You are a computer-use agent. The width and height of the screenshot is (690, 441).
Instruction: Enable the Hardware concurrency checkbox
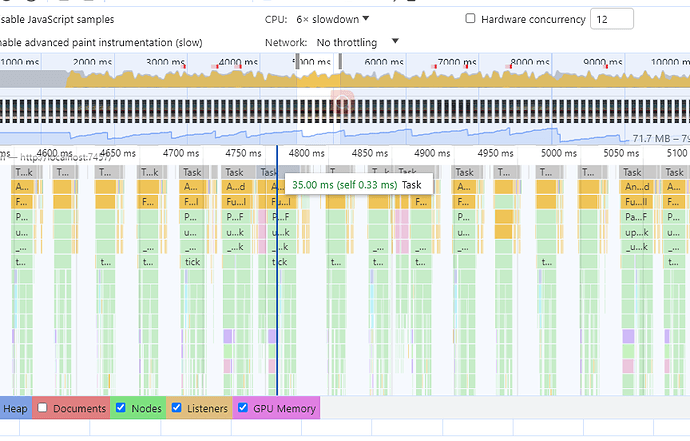(x=471, y=19)
